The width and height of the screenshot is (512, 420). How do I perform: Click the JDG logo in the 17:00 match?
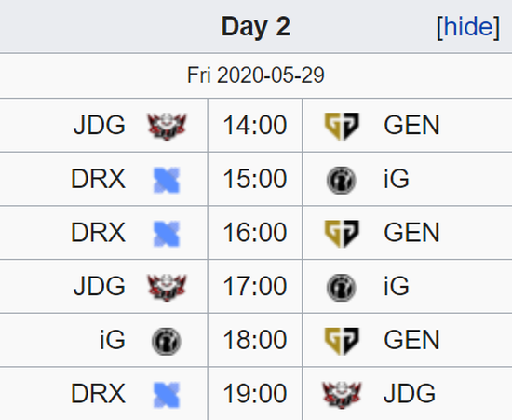point(167,288)
